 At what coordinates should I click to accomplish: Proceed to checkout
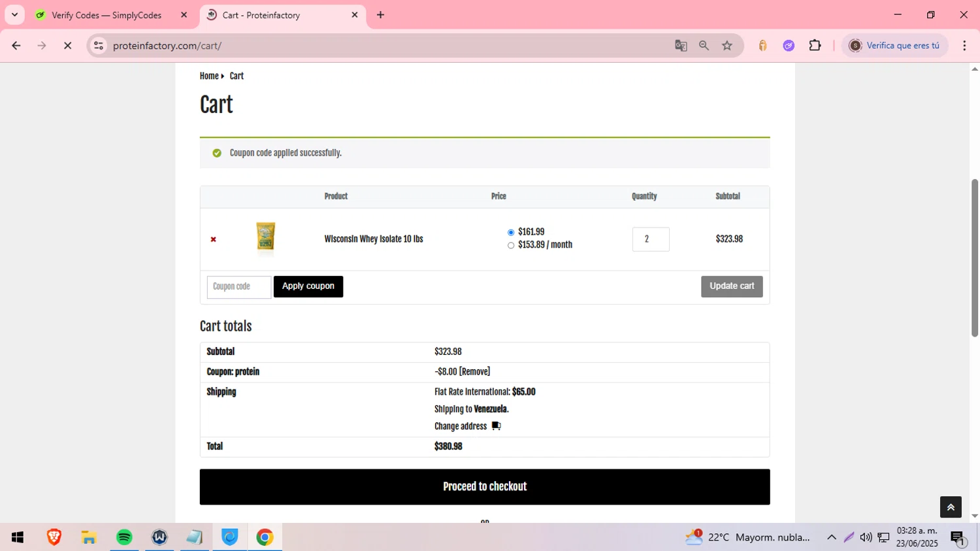click(485, 487)
